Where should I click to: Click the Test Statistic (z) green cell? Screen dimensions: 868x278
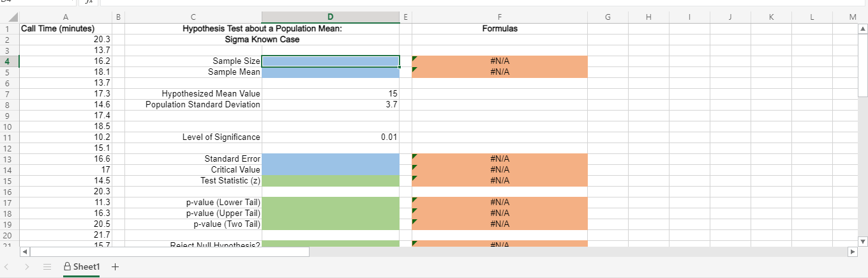coord(331,181)
